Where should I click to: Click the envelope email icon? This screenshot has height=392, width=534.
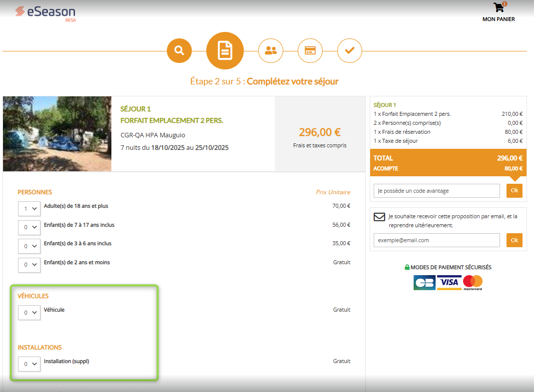coord(379,217)
